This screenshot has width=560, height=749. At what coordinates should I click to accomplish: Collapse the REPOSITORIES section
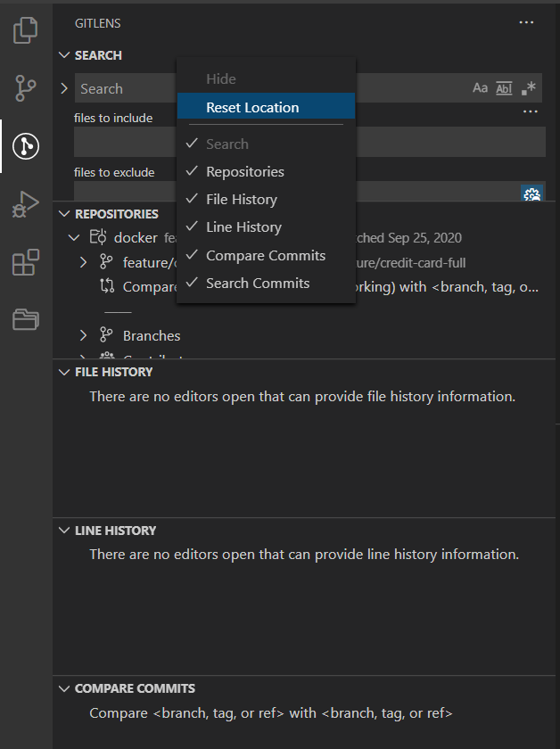pos(63,214)
